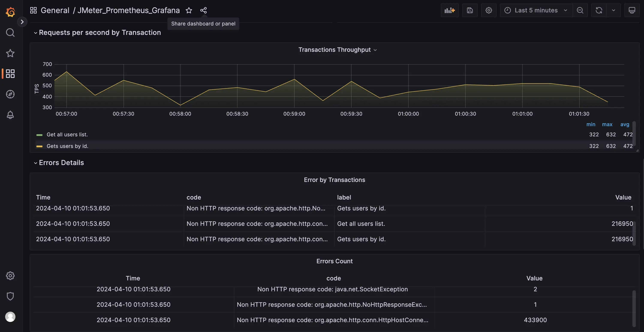Open Alerting bell icon
This screenshot has width=644, height=332.
click(x=10, y=115)
